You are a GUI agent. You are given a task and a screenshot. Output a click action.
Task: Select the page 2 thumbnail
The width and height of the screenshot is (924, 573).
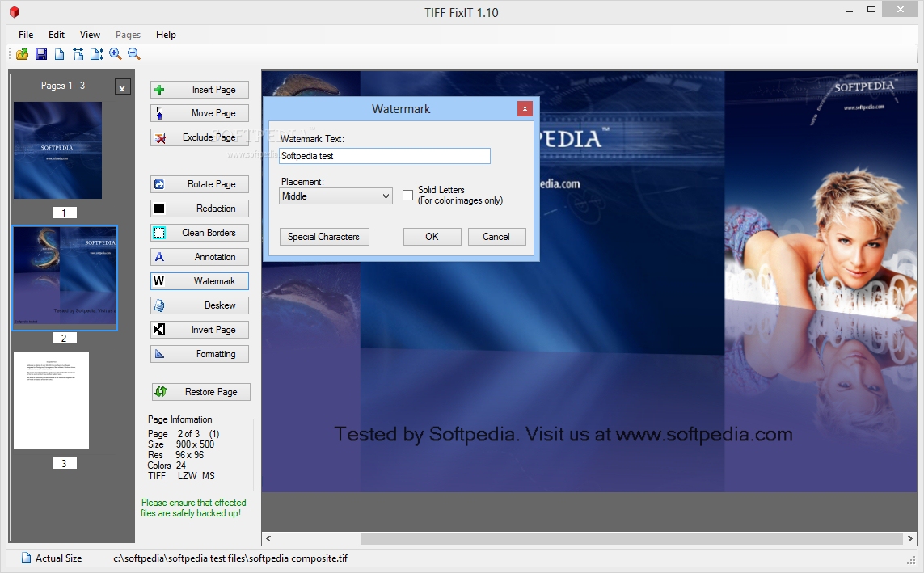coord(65,277)
